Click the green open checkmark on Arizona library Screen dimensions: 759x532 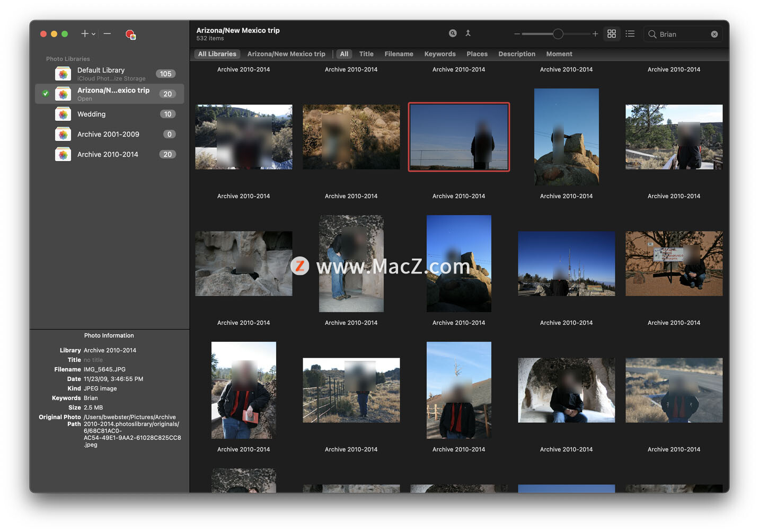(46, 94)
